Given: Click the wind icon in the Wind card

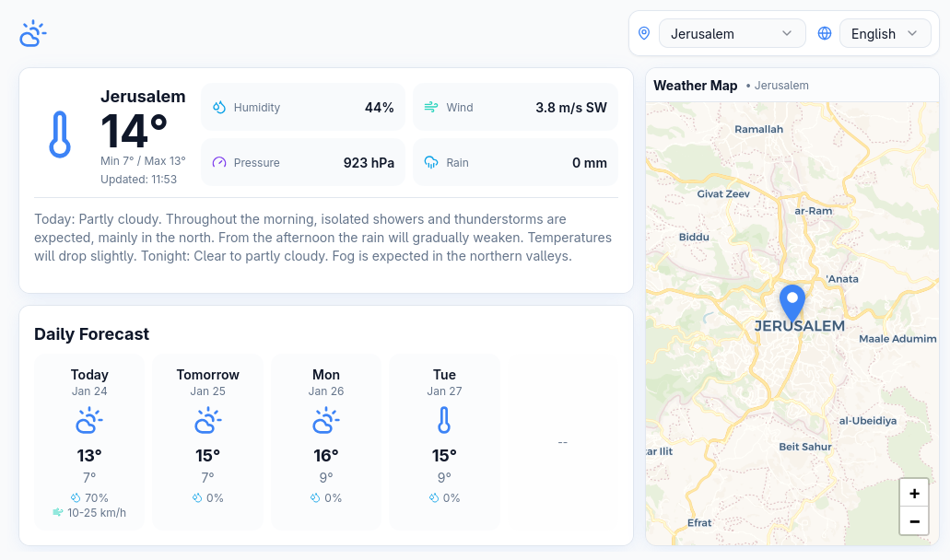Looking at the screenshot, I should tap(431, 108).
